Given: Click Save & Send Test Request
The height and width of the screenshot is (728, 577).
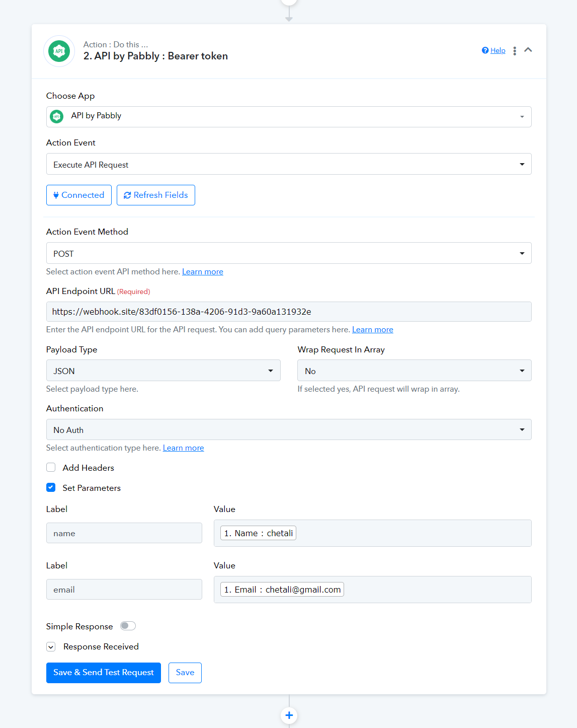Looking at the screenshot, I should tap(104, 673).
